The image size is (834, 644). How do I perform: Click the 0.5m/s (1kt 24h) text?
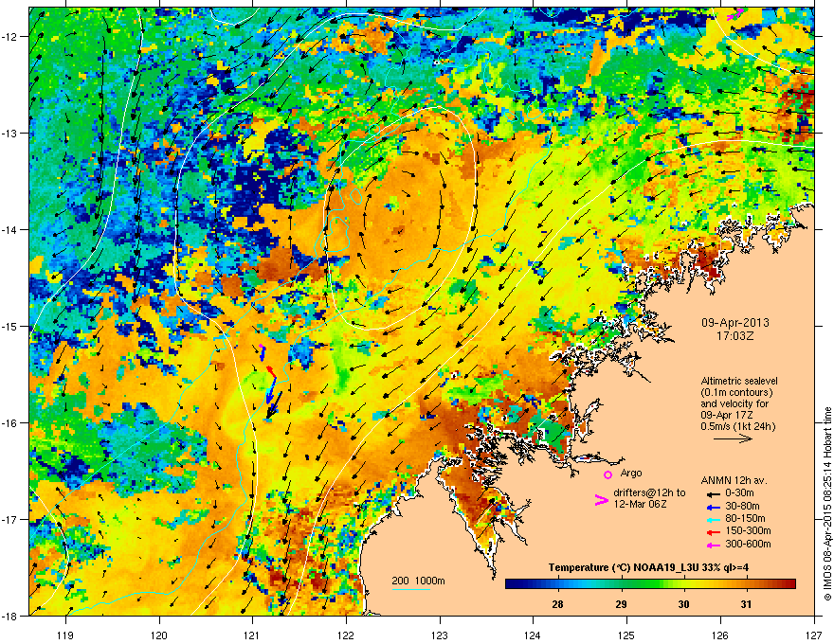pos(737,426)
